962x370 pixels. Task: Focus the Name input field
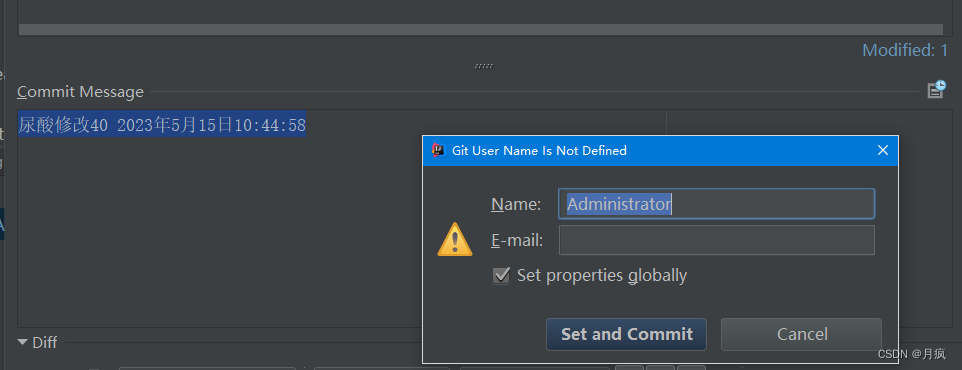click(x=716, y=204)
